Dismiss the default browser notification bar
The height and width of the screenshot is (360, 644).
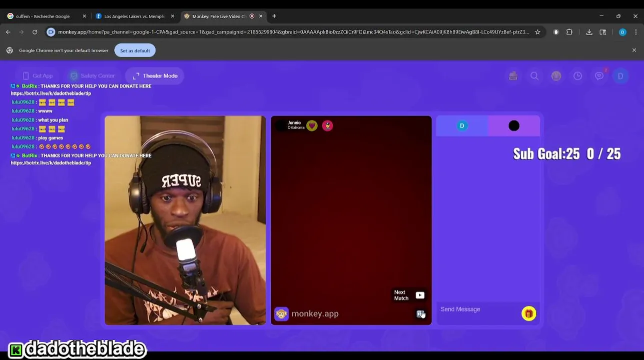634,50
